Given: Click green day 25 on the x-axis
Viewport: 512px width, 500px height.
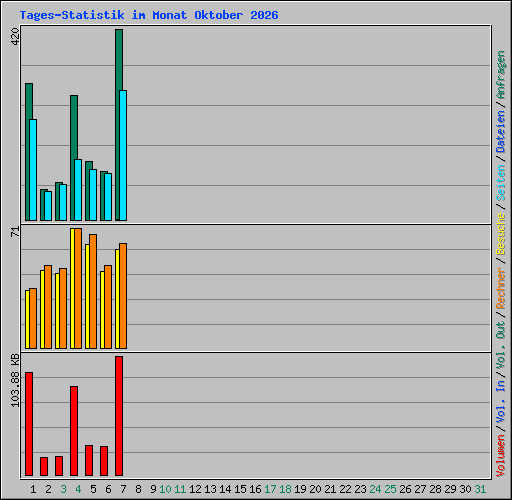Looking at the screenshot, I should [x=390, y=489].
